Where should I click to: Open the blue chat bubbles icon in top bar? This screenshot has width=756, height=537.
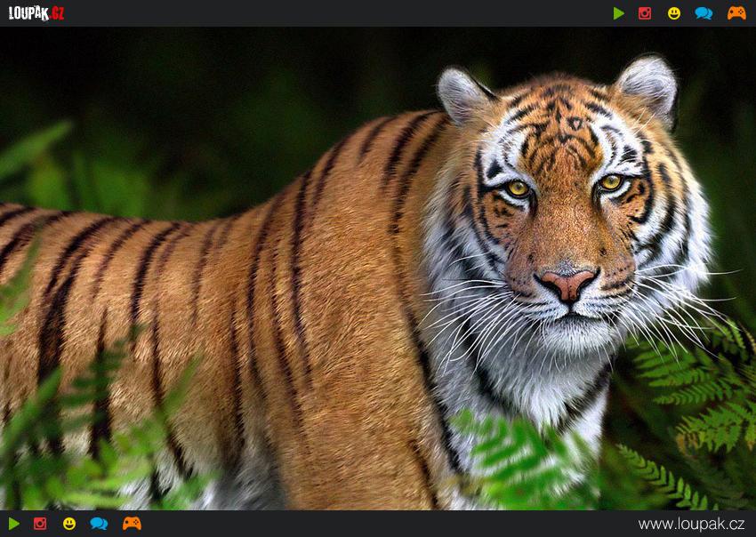pyautogui.click(x=704, y=13)
